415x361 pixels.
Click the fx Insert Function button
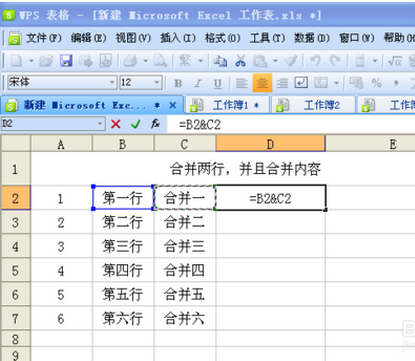(x=155, y=124)
